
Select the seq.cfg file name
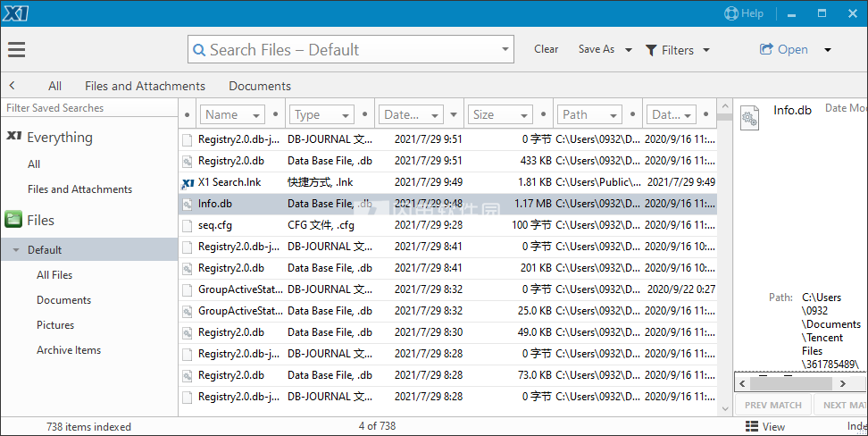(x=215, y=225)
